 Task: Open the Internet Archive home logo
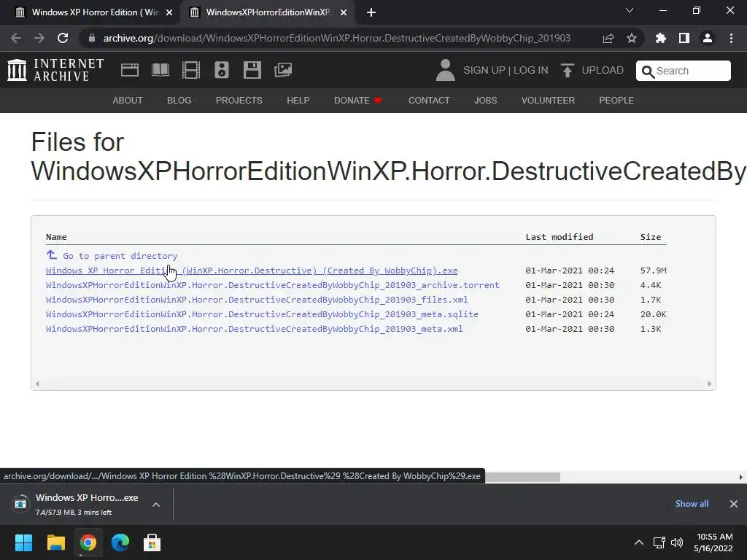(55, 70)
